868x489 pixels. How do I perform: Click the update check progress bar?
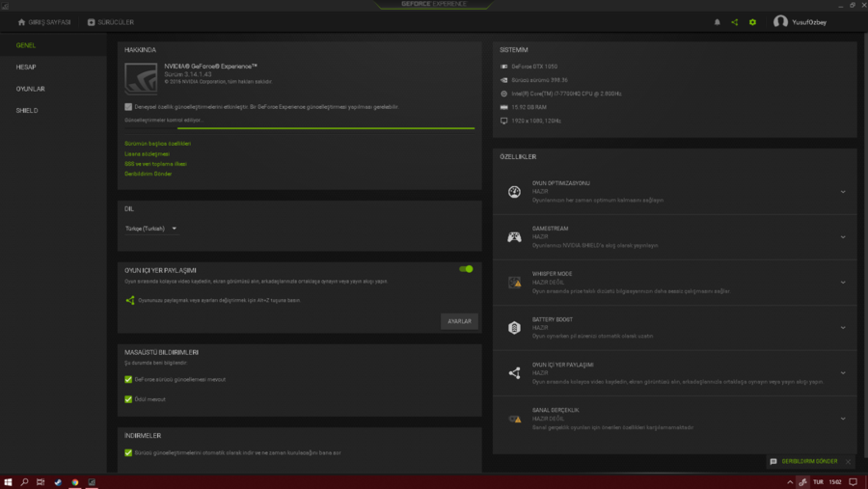tap(300, 128)
